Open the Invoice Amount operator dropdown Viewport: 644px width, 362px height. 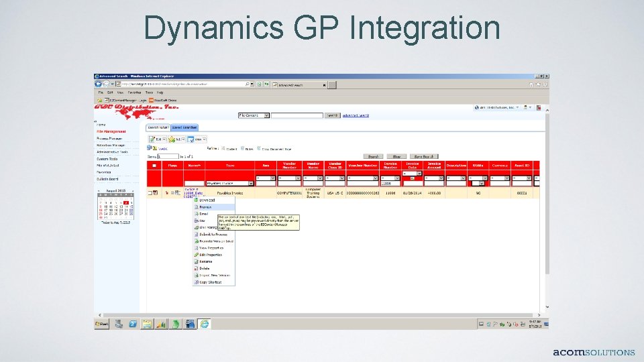(434, 178)
